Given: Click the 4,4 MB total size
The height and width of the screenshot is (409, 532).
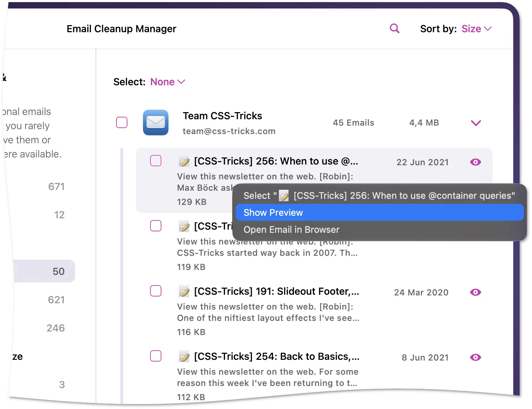Looking at the screenshot, I should tap(424, 123).
